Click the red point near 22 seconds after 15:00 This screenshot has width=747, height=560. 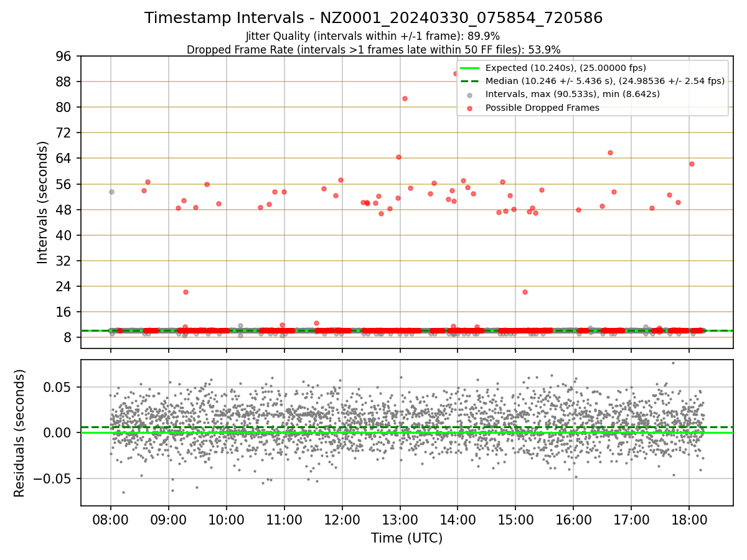525,292
